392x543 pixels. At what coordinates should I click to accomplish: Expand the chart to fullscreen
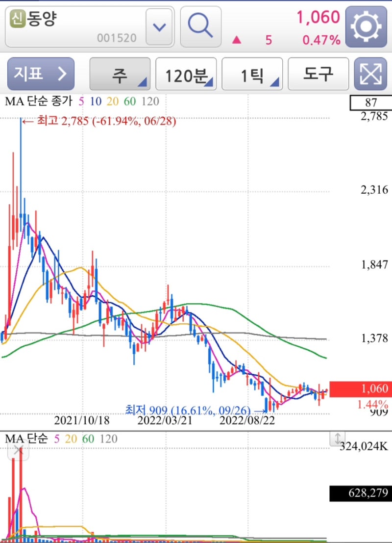coord(372,74)
